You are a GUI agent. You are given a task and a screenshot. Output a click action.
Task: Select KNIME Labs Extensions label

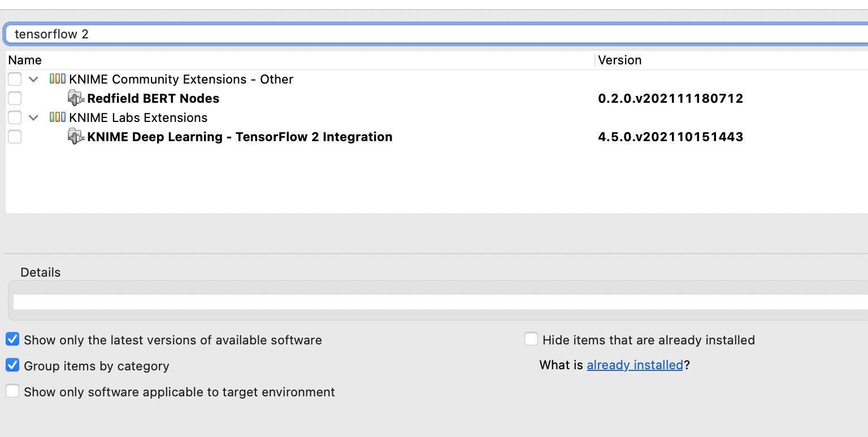(x=138, y=118)
